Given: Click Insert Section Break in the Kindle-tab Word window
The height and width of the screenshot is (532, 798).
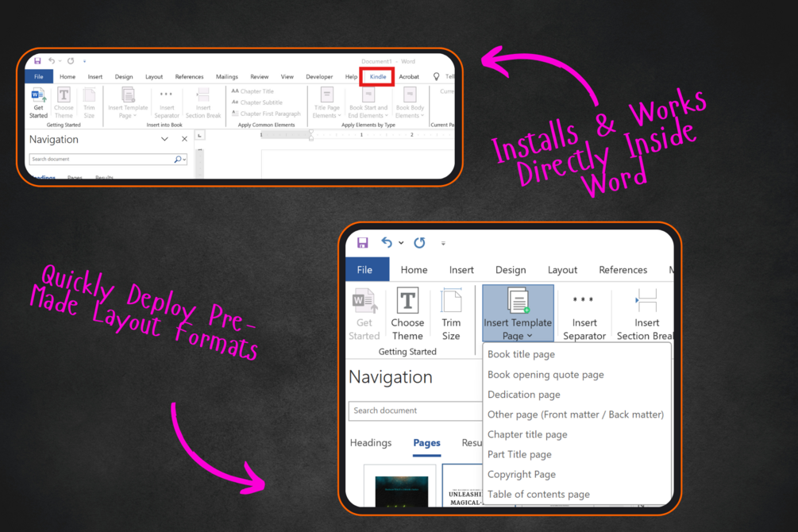Looking at the screenshot, I should click(x=203, y=103).
